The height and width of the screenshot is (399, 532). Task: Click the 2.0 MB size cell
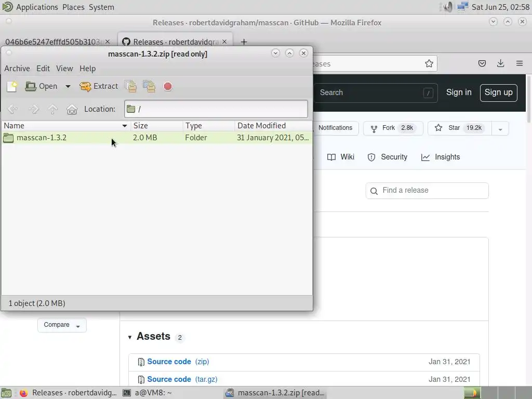[145, 138]
